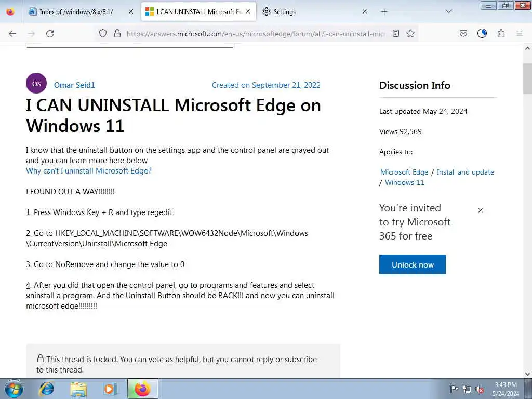
Task: Open the Install and update link
Action: (465, 172)
